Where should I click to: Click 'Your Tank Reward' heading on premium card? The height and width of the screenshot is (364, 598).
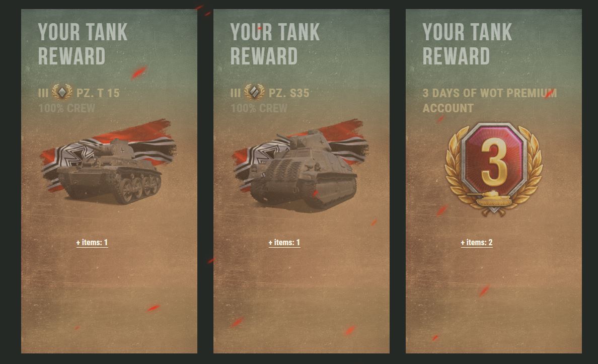[467, 44]
